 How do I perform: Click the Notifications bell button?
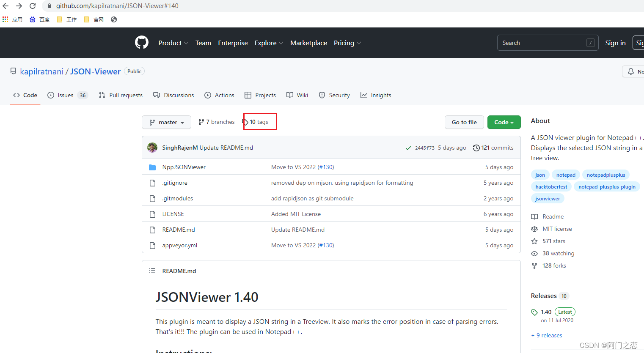[633, 71]
